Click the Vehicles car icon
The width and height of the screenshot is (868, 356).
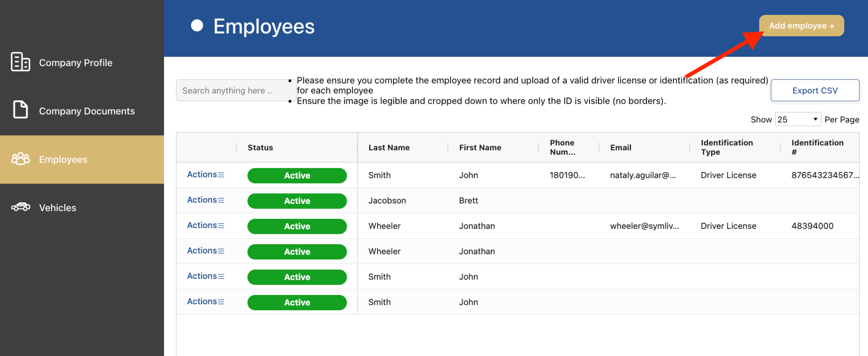20,207
